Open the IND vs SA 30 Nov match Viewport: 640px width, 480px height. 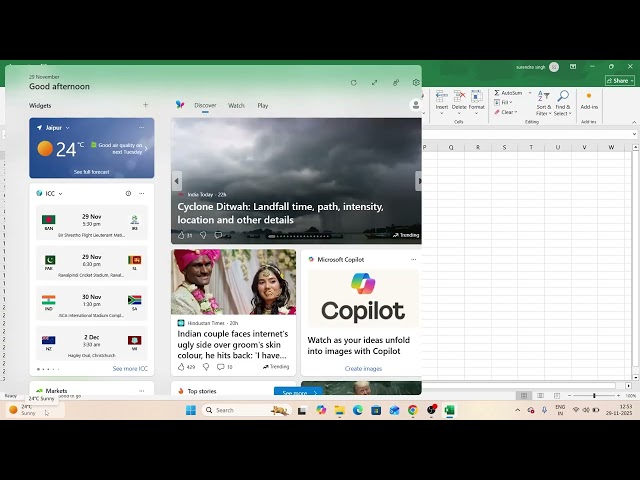click(91, 303)
